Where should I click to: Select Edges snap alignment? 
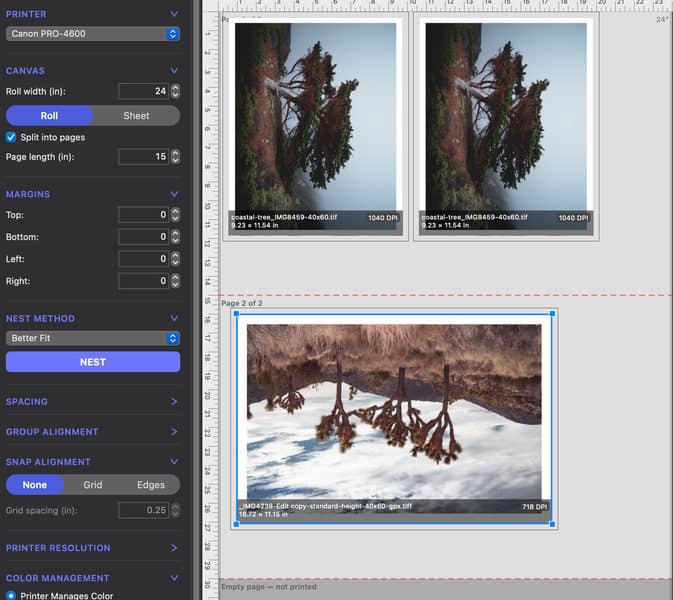pyautogui.click(x=151, y=485)
